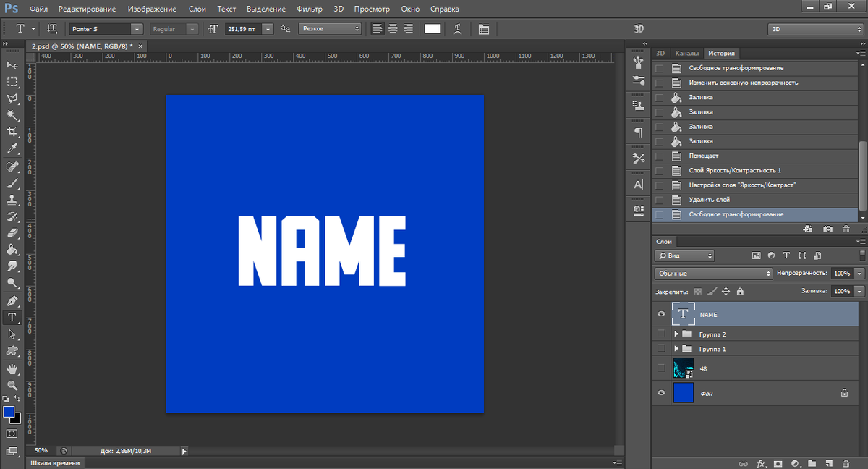Toggle Quick Mask mode

point(12,434)
